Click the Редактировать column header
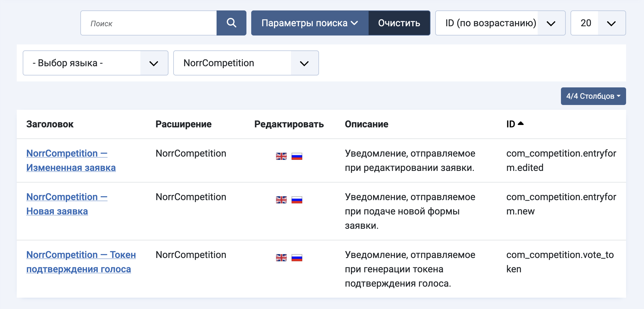The width and height of the screenshot is (644, 309). click(x=289, y=124)
